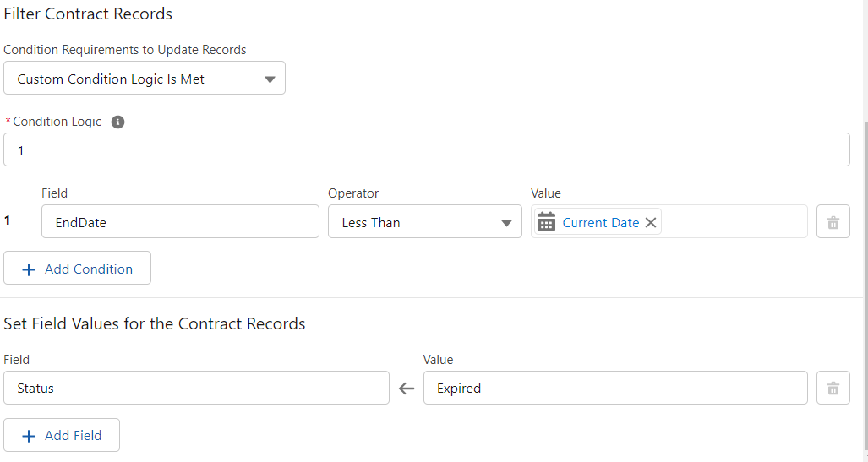Select the Current Date pill text
Screen dimensions: 868x462
(x=600, y=223)
